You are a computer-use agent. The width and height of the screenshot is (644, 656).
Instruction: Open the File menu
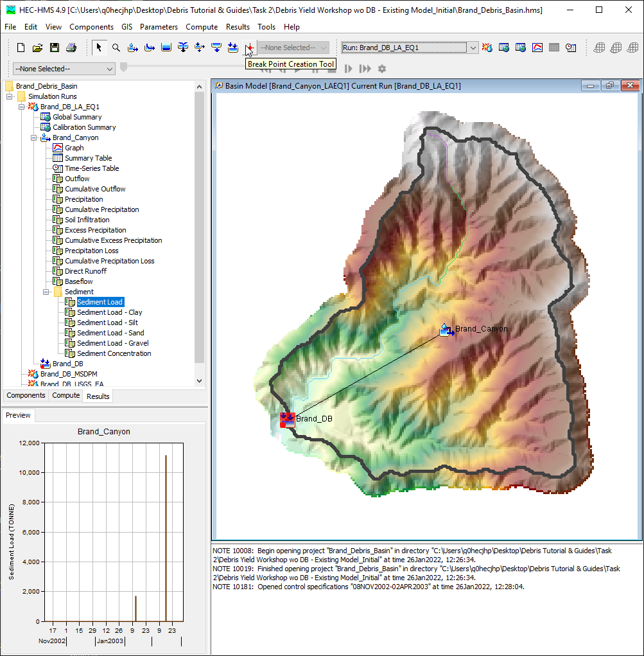10,27
